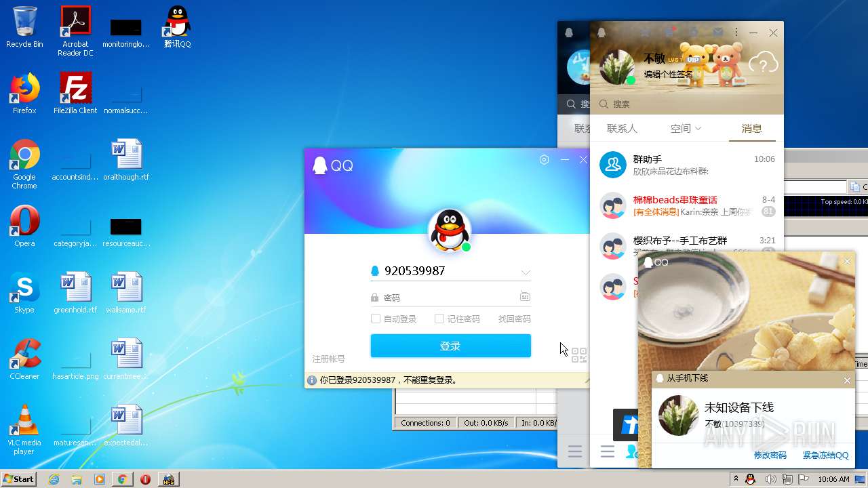868x488 pixels.
Task: Open the three-dots more menu in QQ panel
Action: (736, 33)
